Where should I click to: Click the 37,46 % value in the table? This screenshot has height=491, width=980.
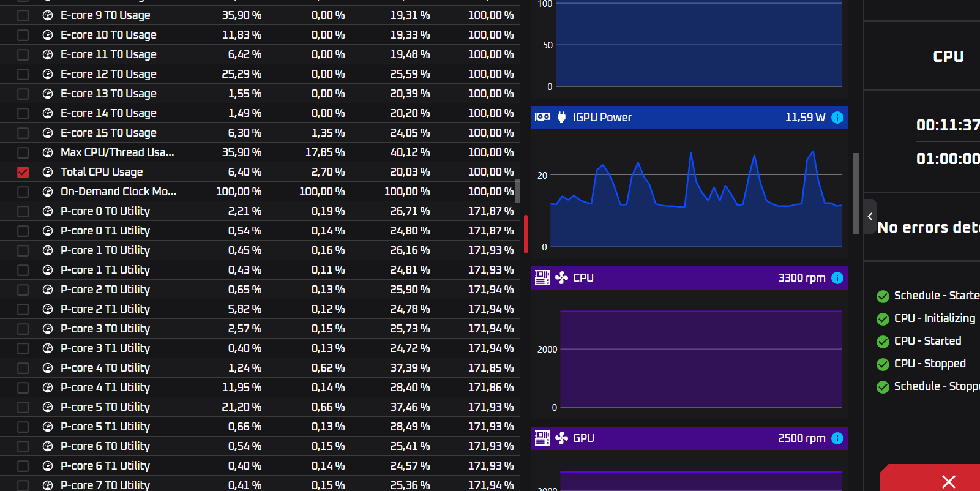[410, 407]
